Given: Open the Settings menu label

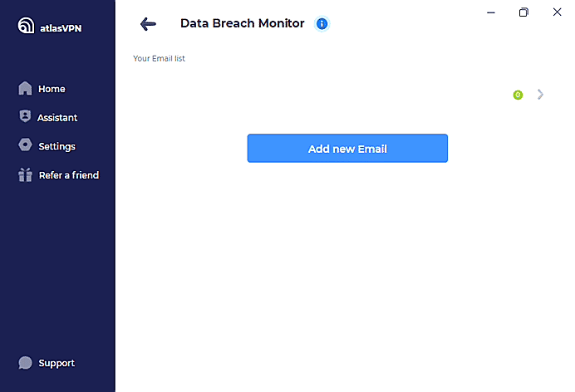Looking at the screenshot, I should (57, 147).
